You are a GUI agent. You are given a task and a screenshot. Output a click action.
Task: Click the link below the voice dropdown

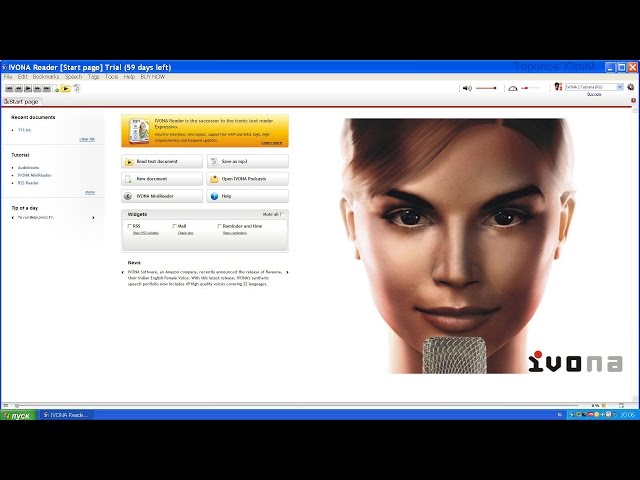click(594, 94)
